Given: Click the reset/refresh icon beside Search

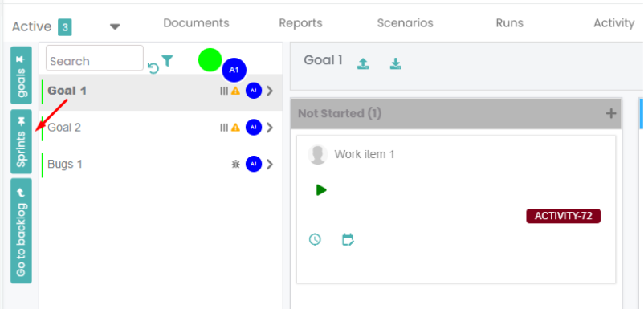Looking at the screenshot, I should point(153,68).
